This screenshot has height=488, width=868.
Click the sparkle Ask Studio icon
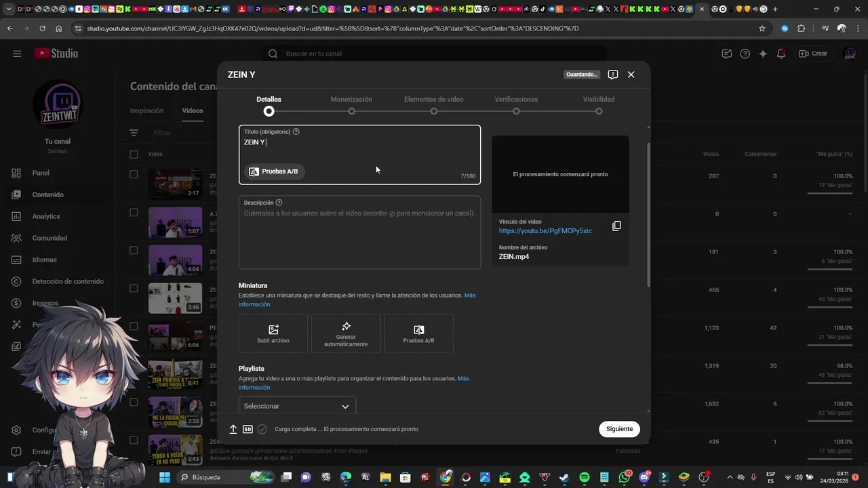763,54
